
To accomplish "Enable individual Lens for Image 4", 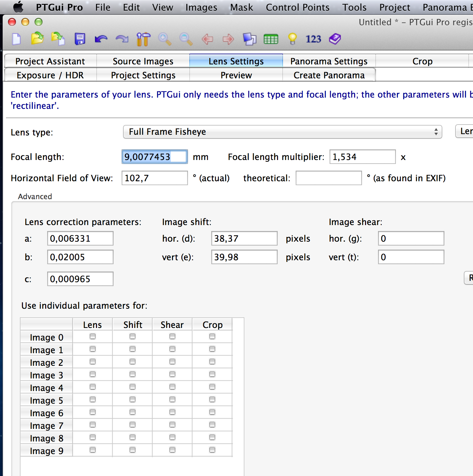I will tap(93, 387).
